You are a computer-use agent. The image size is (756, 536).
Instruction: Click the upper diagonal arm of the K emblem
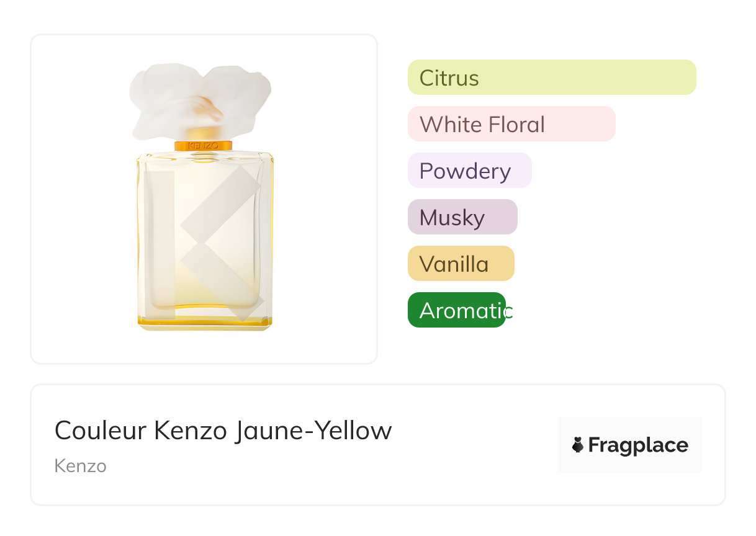(222, 199)
